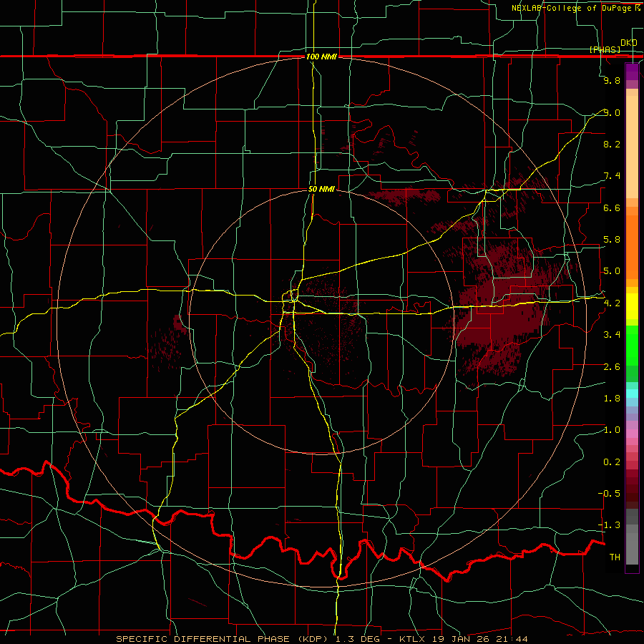Click the 50 NMI range ring label

coord(321,189)
